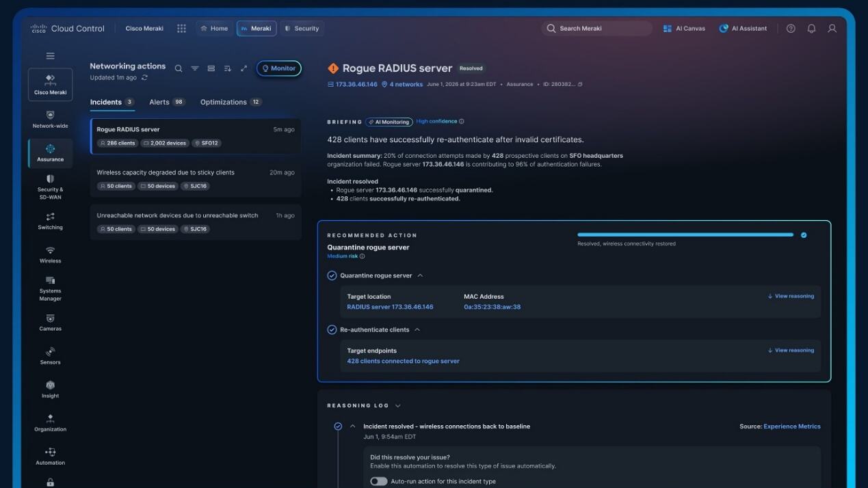Click the Monitor button
Image resolution: width=868 pixels, height=488 pixels.
click(279, 68)
